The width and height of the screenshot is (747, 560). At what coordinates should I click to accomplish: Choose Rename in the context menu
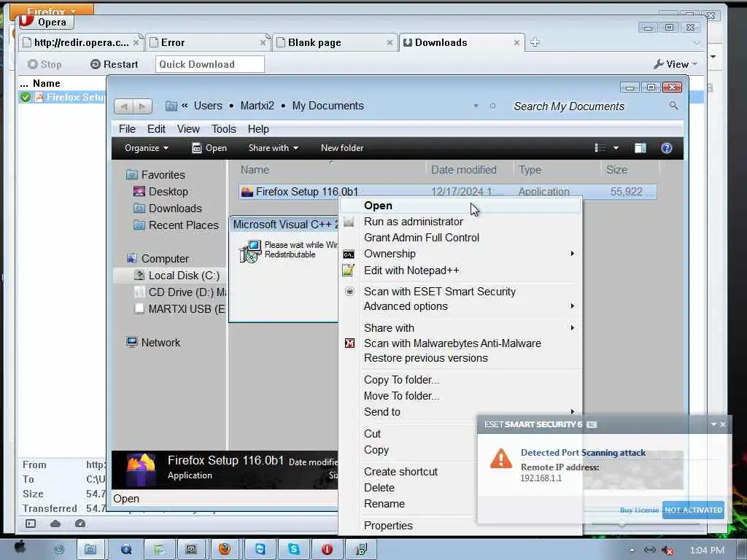pos(410,504)
